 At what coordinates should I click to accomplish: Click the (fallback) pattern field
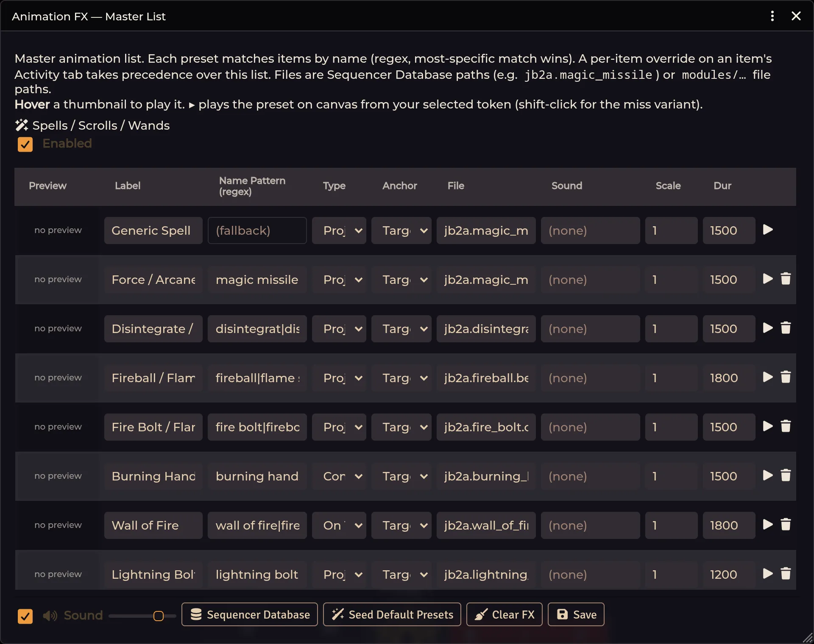click(x=257, y=230)
